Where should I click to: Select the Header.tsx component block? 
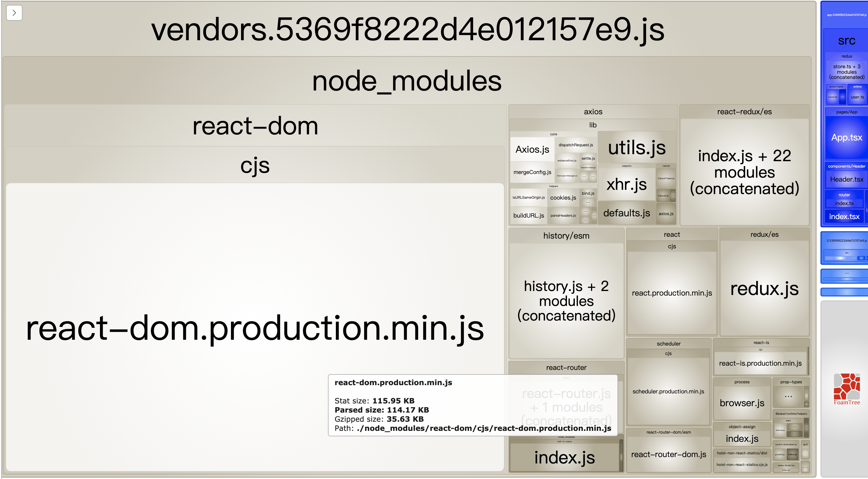pos(846,179)
